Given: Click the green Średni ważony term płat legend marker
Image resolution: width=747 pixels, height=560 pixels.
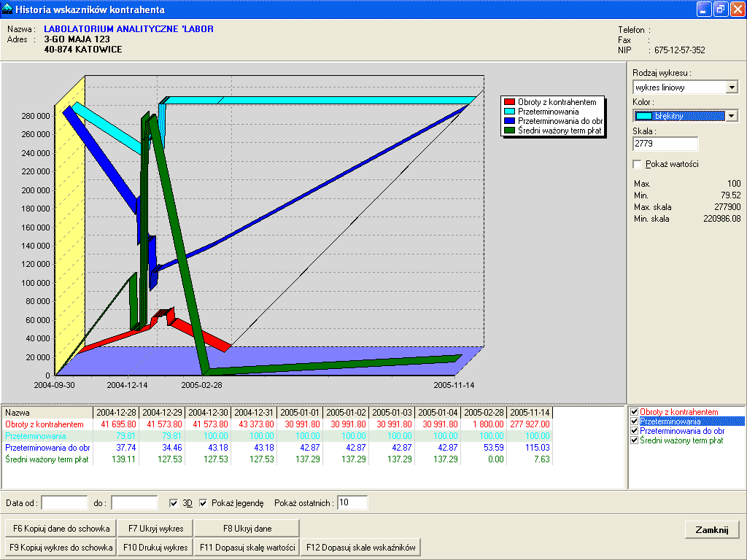Looking at the screenshot, I should 509,131.
